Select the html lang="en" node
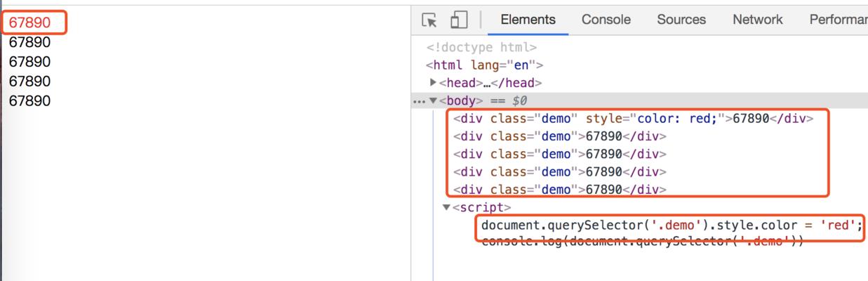Screen dimensions: 868x281 point(484,65)
